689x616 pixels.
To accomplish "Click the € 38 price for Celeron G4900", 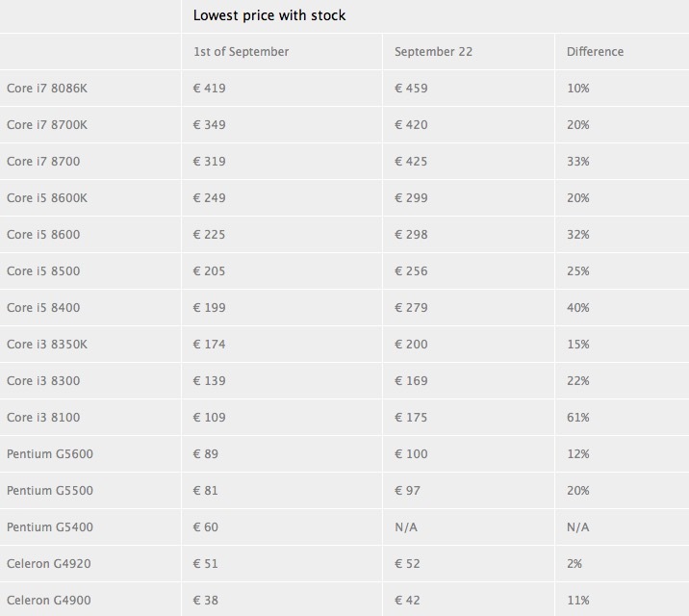I will (206, 601).
